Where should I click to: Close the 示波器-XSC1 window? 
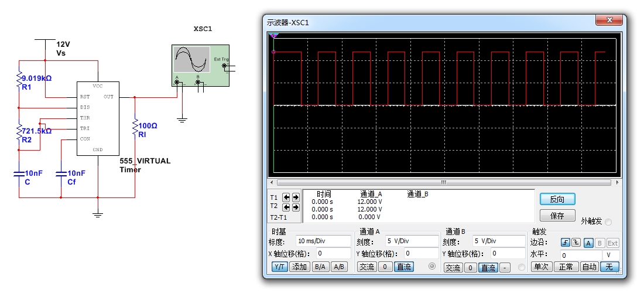click(x=609, y=20)
